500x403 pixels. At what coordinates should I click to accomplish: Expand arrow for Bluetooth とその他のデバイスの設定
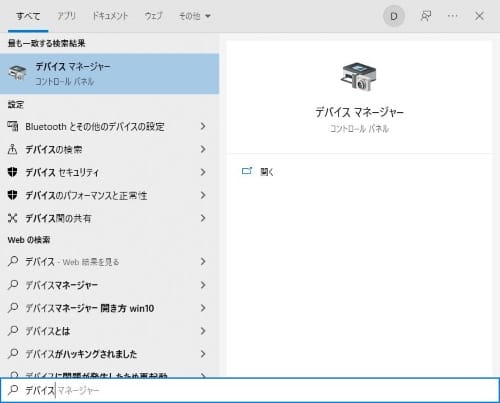pyautogui.click(x=203, y=126)
